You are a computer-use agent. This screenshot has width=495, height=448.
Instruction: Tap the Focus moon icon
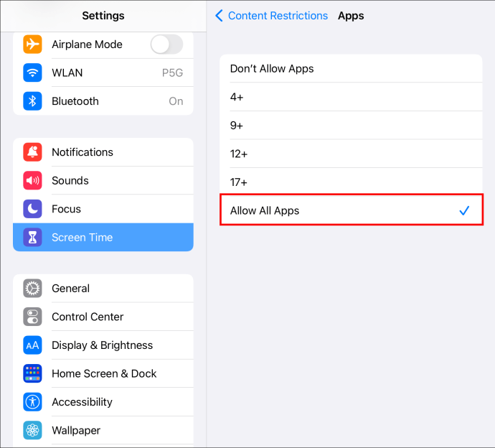(x=32, y=209)
